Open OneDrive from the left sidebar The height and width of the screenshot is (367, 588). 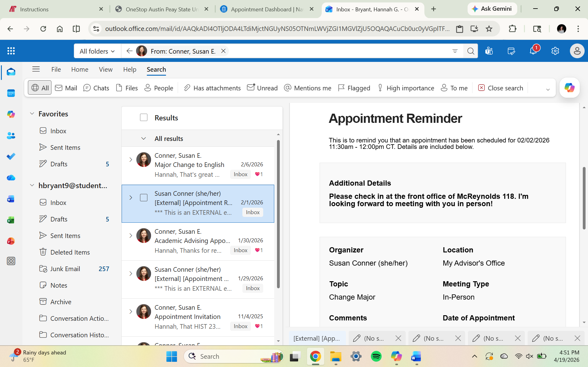tap(11, 178)
